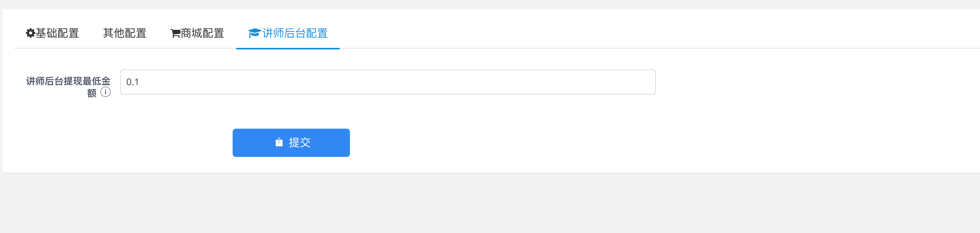Click the 讲师后台提现最低金额 field label
Screen dimensions: 980x233
(x=68, y=87)
